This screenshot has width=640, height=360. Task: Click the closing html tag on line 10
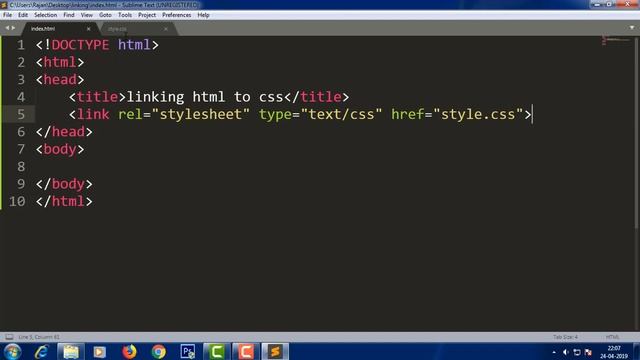pos(64,202)
